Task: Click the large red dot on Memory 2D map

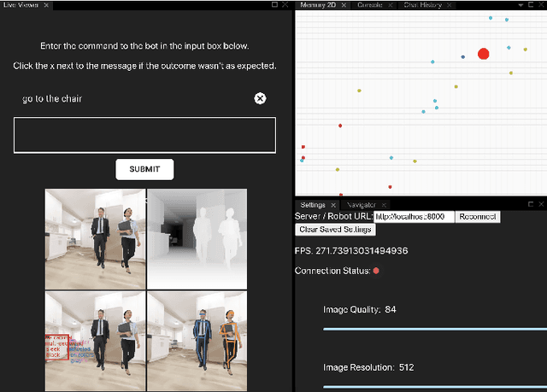Action: (x=483, y=54)
